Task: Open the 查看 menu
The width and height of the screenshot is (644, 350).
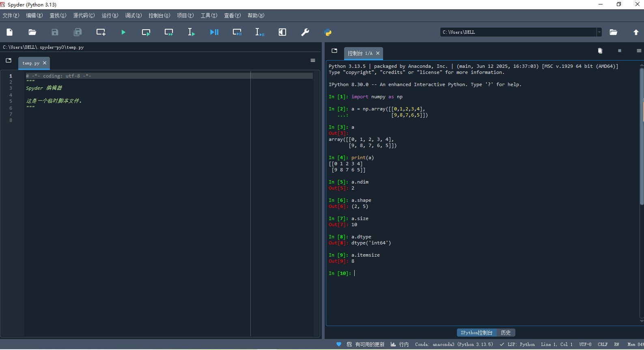Action: click(233, 15)
